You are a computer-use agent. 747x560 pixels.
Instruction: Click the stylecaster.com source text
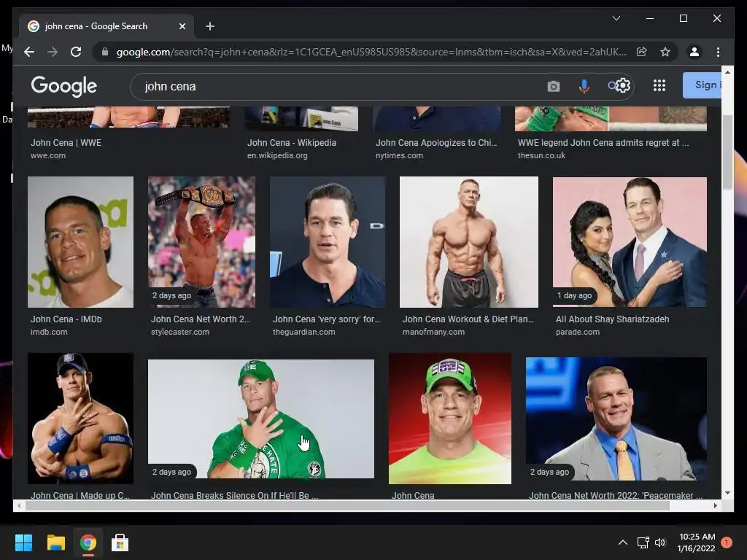click(x=180, y=332)
